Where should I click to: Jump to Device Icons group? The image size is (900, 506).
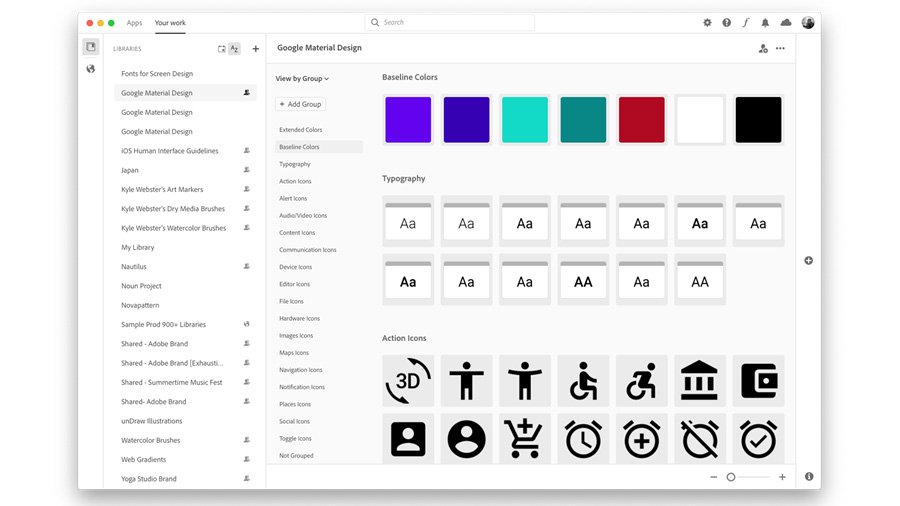click(x=296, y=267)
